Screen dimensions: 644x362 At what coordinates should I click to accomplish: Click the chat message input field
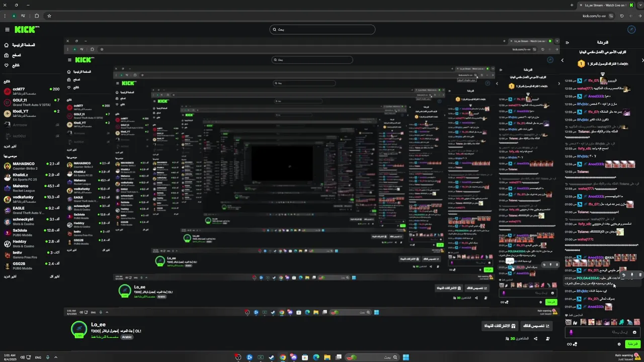(x=604, y=332)
